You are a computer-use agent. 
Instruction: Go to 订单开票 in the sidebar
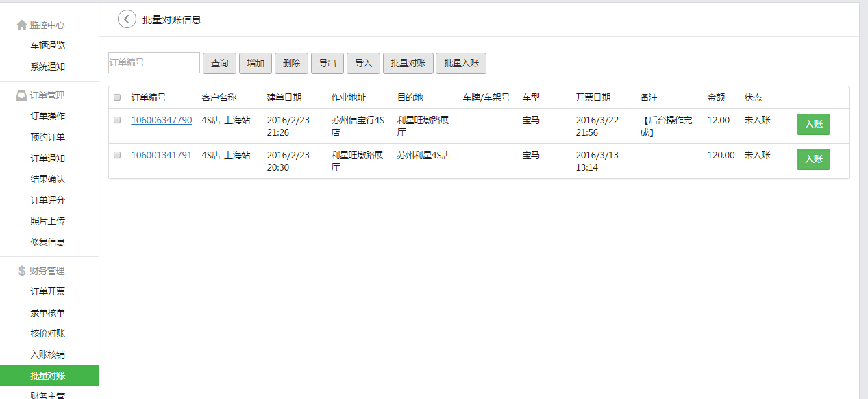coord(48,291)
